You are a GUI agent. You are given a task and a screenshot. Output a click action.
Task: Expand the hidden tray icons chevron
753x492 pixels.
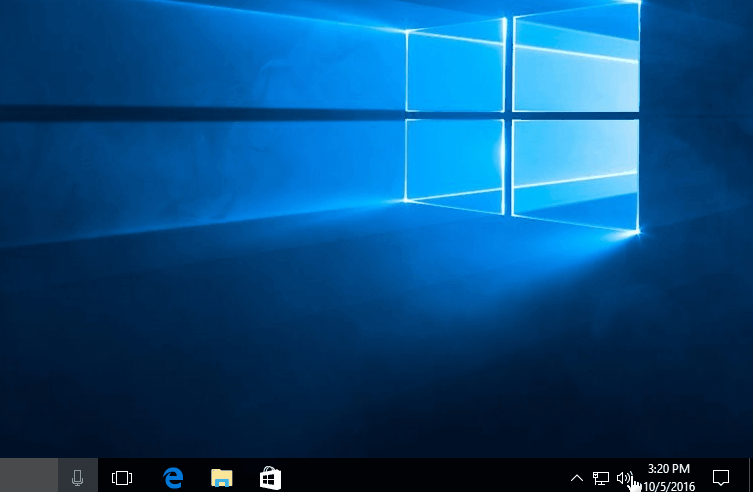(577, 478)
